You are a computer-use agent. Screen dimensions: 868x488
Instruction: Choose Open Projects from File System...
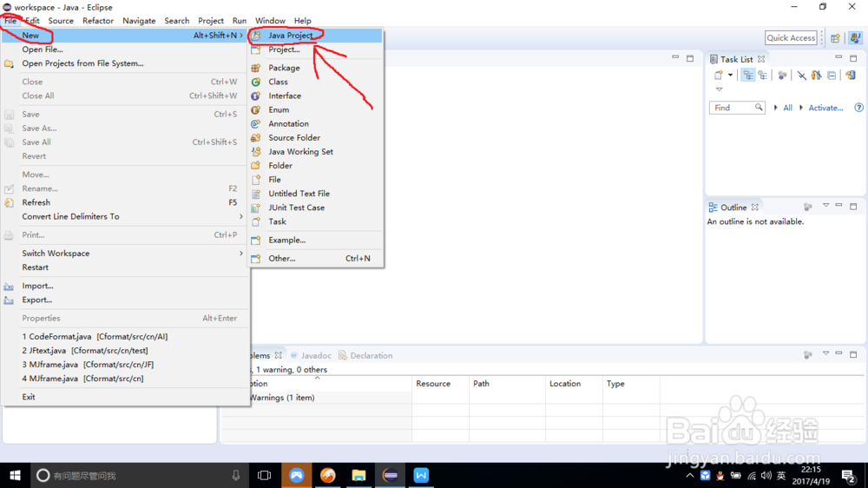[124, 63]
